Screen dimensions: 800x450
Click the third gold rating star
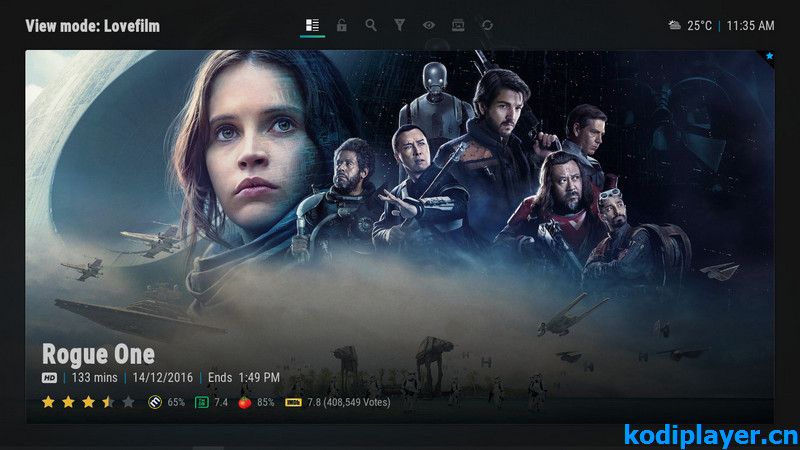[x=88, y=402]
